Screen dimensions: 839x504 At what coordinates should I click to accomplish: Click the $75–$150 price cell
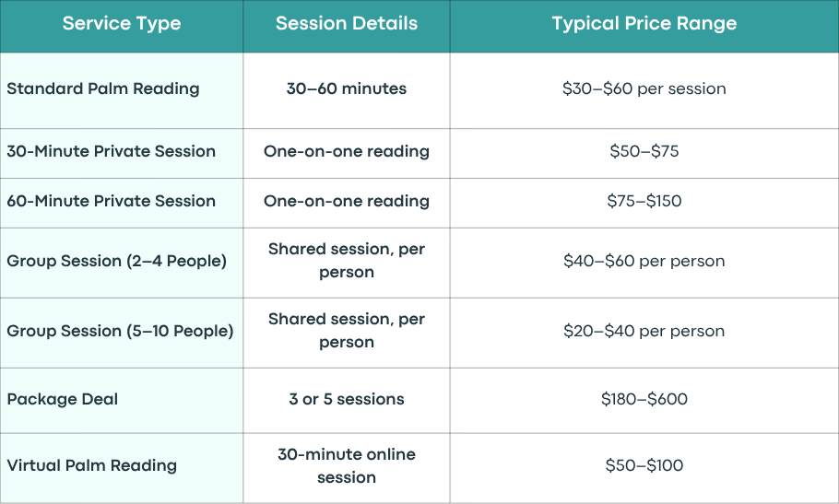[644, 203]
